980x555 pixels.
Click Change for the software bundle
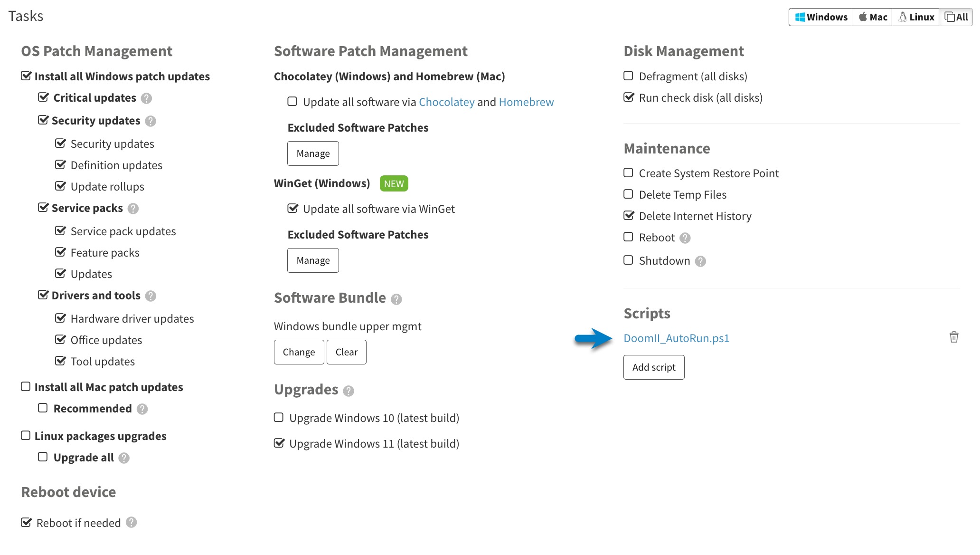[x=299, y=352]
